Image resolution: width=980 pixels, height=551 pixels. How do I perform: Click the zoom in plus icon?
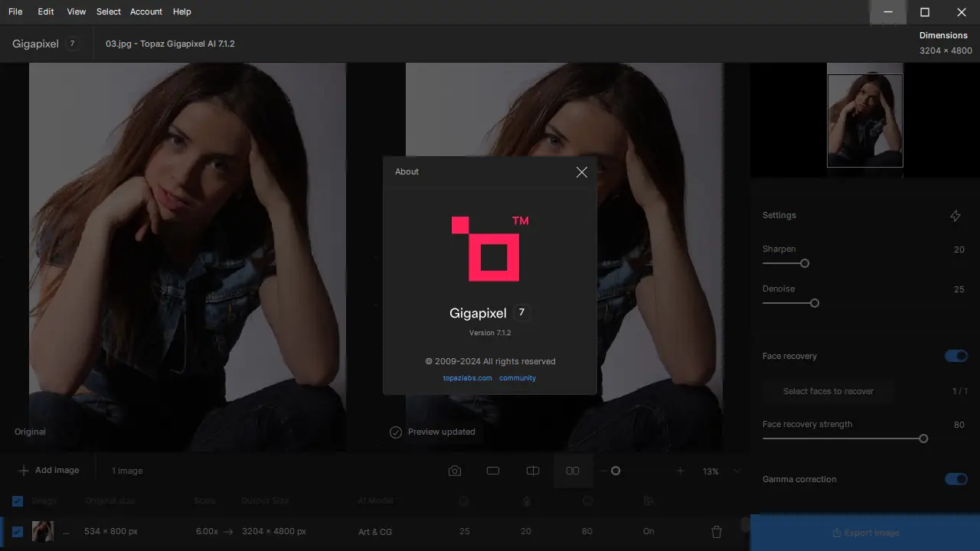pos(680,471)
